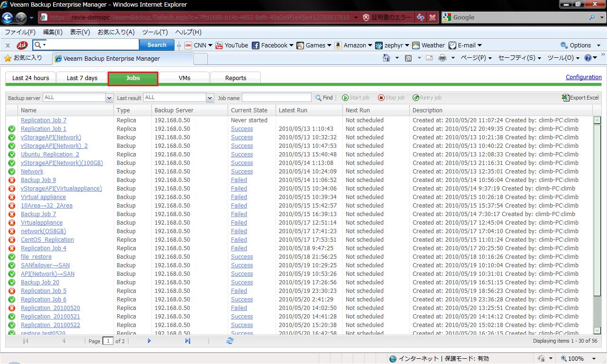The width and height of the screenshot is (607, 364).
Task: Open the Replication_20100521 job link
Action: 50,317
